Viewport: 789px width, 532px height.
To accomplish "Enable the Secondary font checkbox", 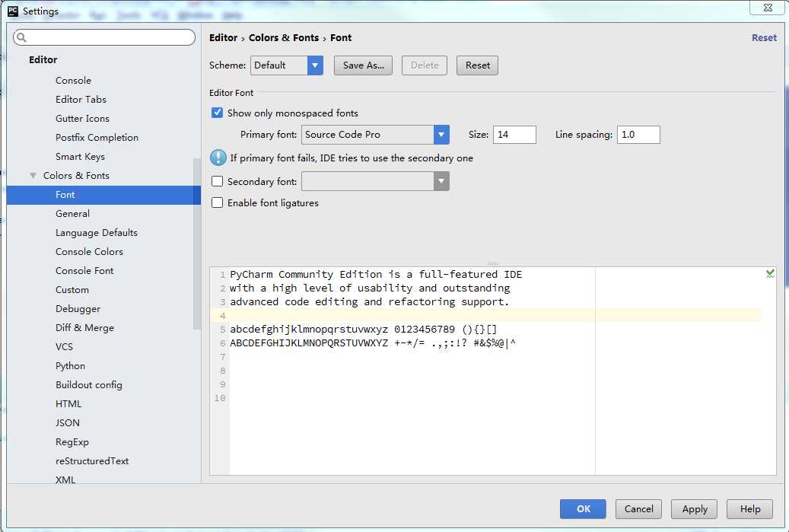I will pyautogui.click(x=217, y=181).
